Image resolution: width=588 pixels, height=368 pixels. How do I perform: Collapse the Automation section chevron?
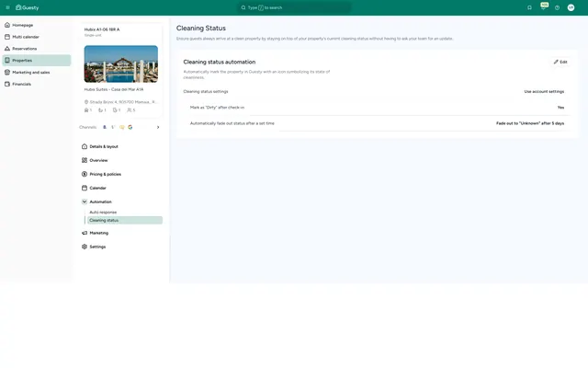coord(85,201)
